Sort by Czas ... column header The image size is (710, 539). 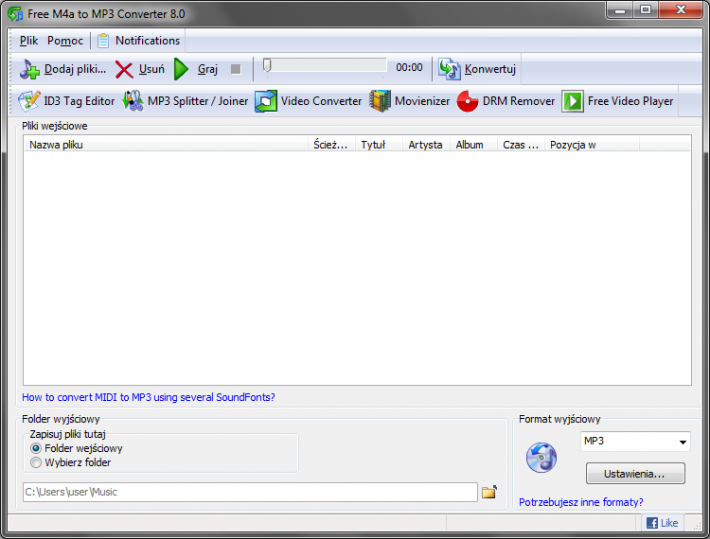[x=521, y=145]
